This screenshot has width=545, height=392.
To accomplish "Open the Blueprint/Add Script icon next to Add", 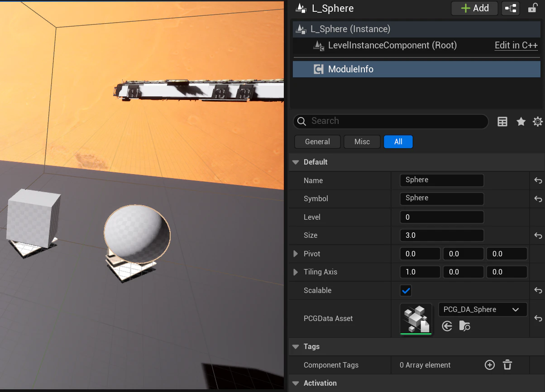I will (x=511, y=8).
